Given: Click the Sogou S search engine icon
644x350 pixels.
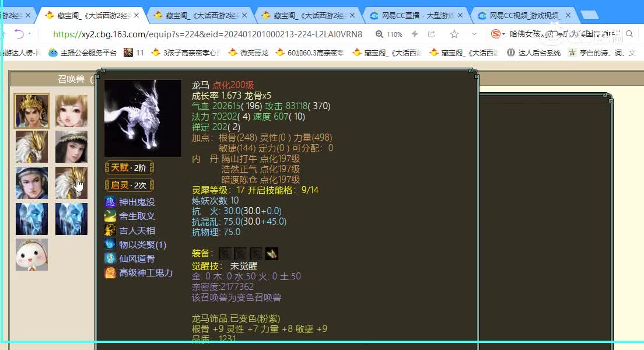Looking at the screenshot, I should pyautogui.click(x=496, y=34).
